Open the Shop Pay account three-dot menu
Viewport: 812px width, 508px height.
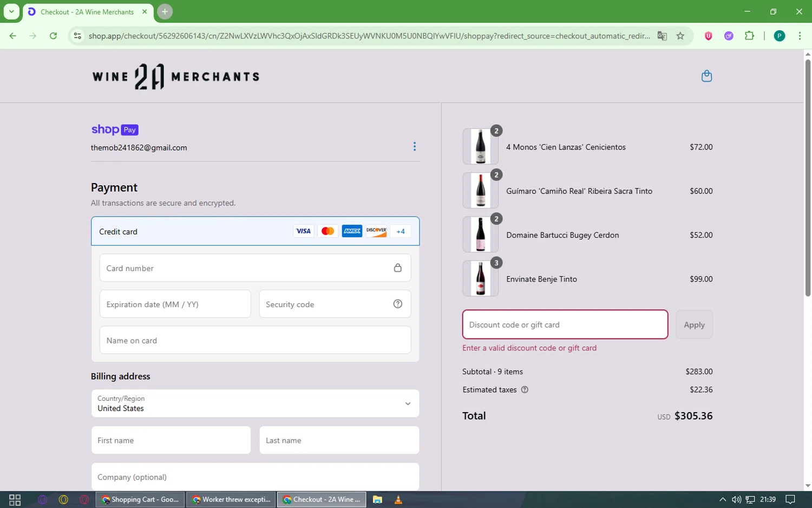click(x=415, y=146)
